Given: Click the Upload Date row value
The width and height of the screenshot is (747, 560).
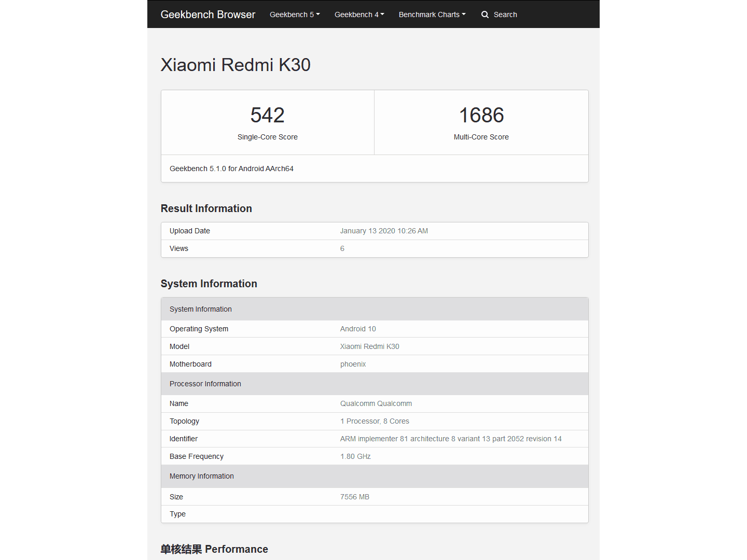Looking at the screenshot, I should [384, 231].
